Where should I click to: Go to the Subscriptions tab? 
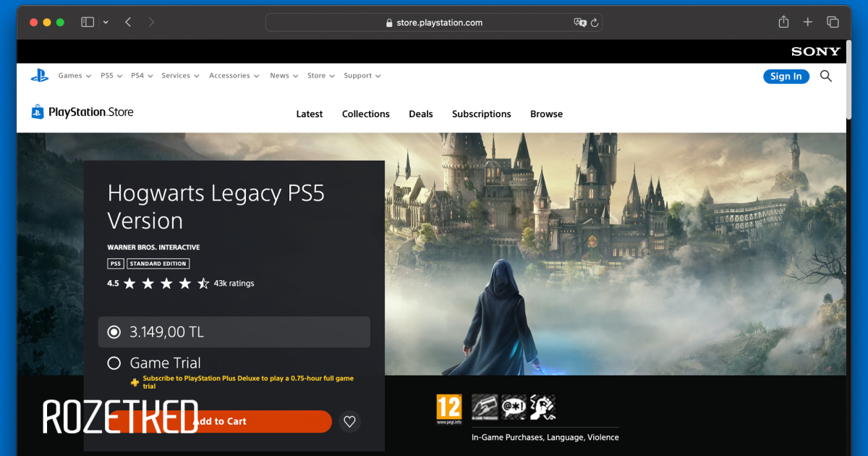click(x=481, y=114)
